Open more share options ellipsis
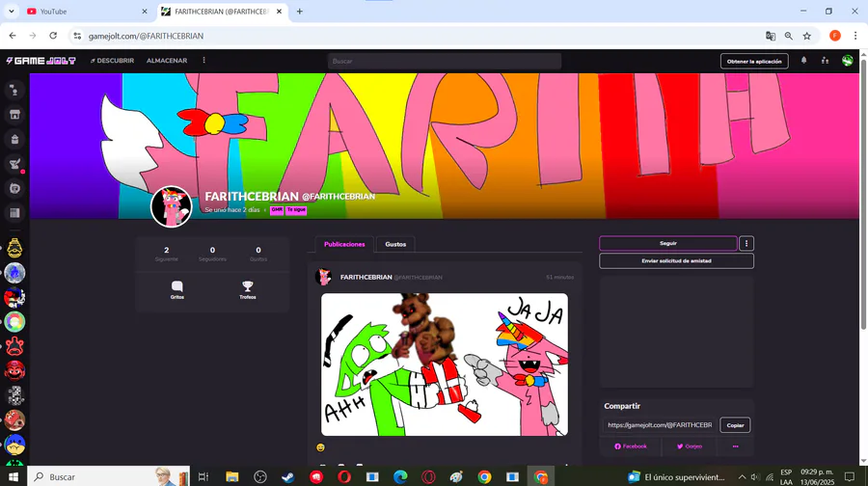 point(735,446)
